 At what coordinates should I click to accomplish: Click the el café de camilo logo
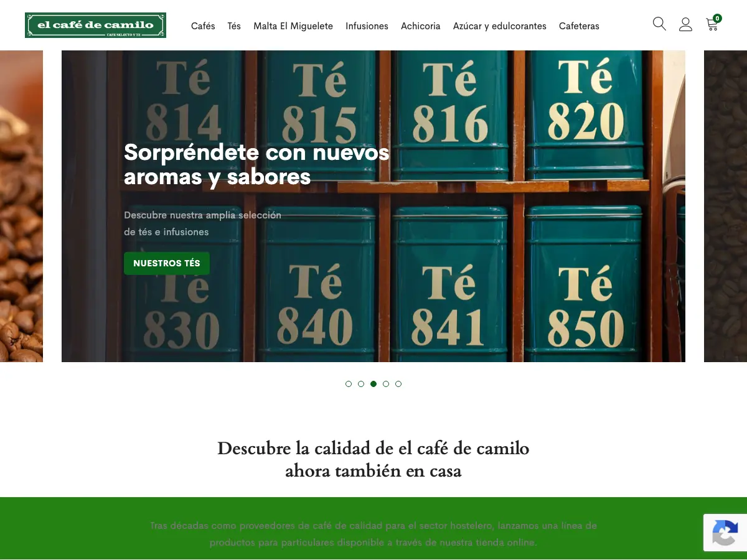pyautogui.click(x=95, y=26)
